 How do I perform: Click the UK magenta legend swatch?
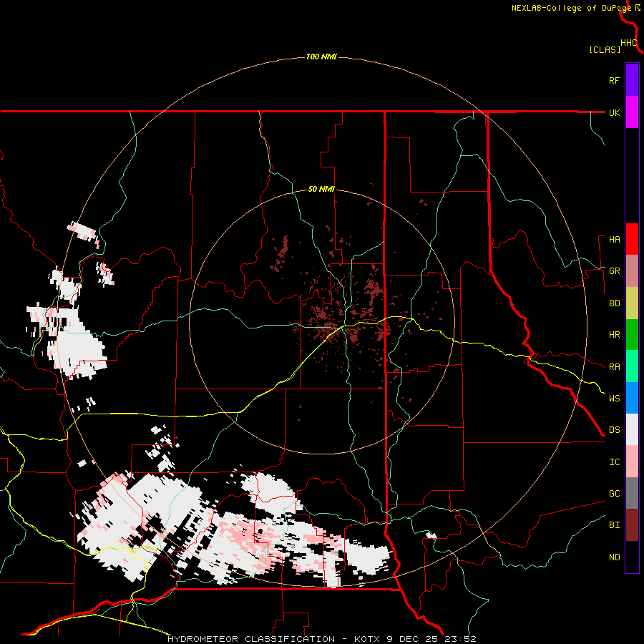point(632,112)
